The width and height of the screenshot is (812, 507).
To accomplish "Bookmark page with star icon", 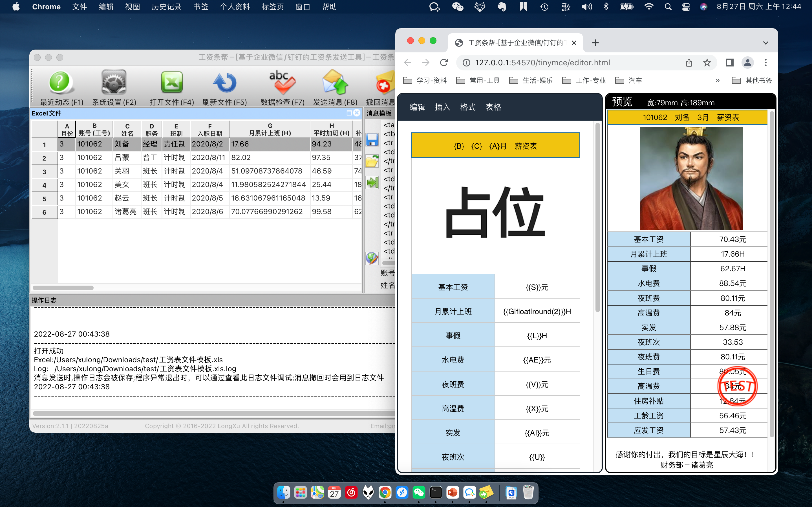I will click(x=707, y=63).
